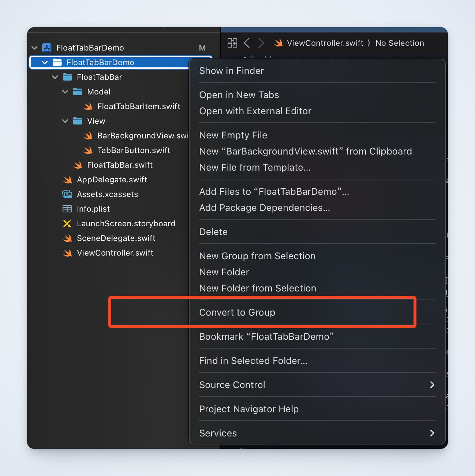Select SceneDelegate.swift file

click(x=116, y=238)
